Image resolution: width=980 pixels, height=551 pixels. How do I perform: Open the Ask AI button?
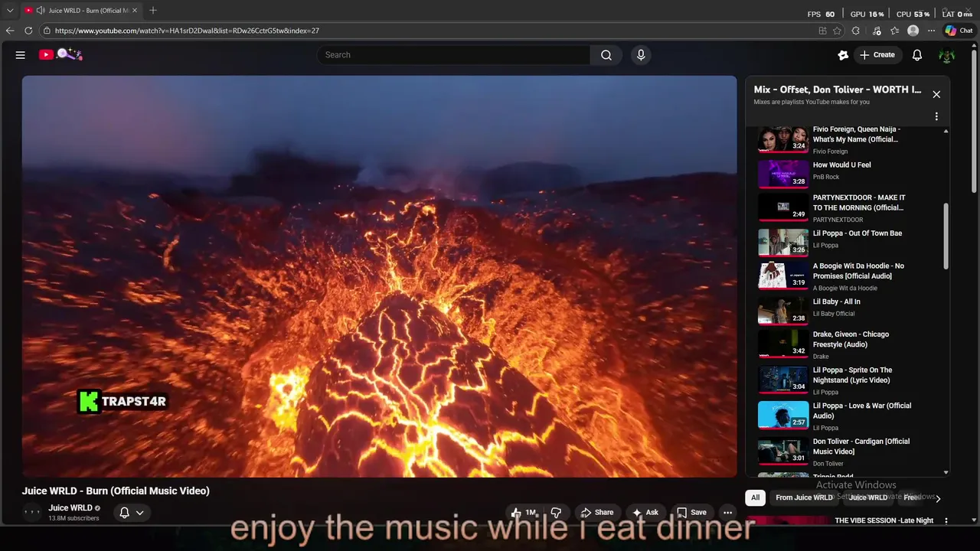645,513
